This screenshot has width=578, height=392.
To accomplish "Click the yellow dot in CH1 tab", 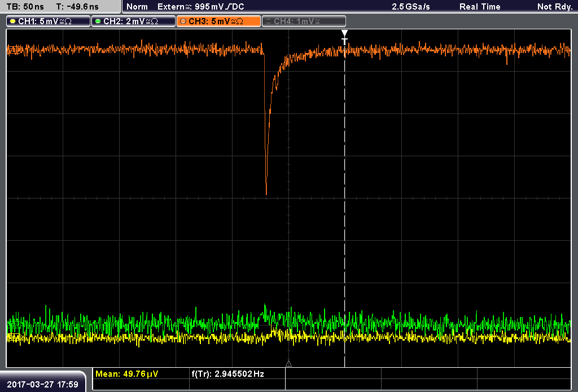I will coord(13,21).
